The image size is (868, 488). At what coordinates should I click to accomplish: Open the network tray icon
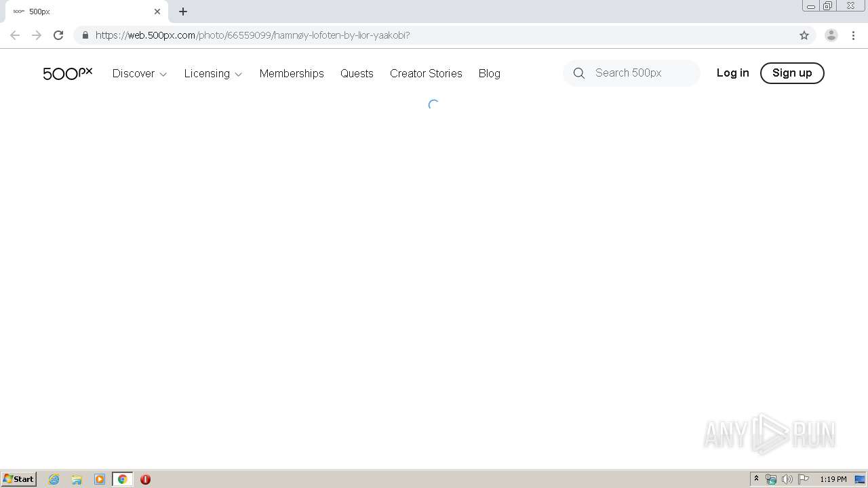pos(771,479)
